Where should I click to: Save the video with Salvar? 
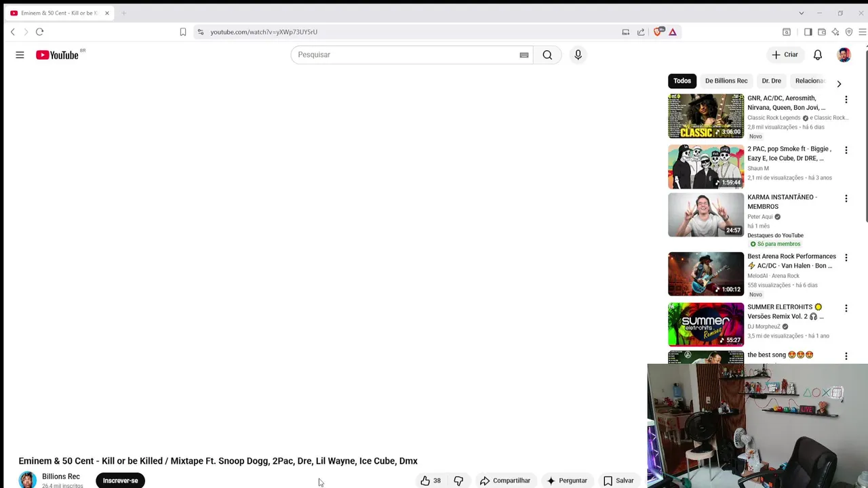618,481
